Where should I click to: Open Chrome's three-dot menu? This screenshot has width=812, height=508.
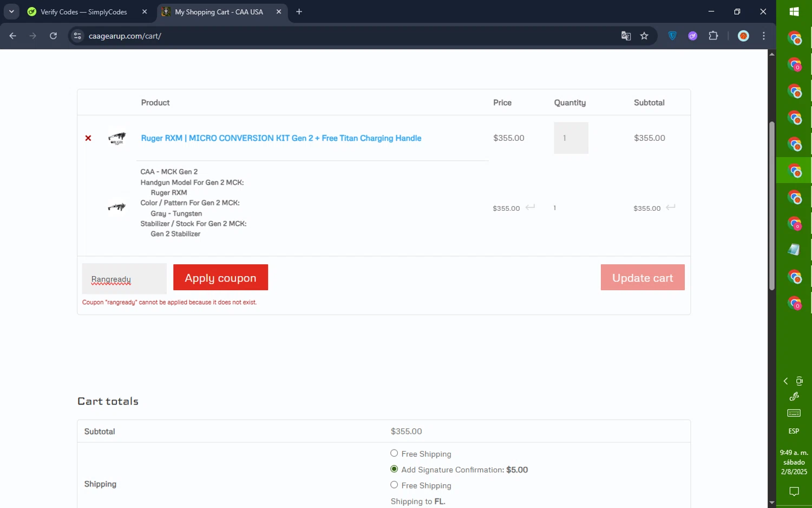click(764, 36)
